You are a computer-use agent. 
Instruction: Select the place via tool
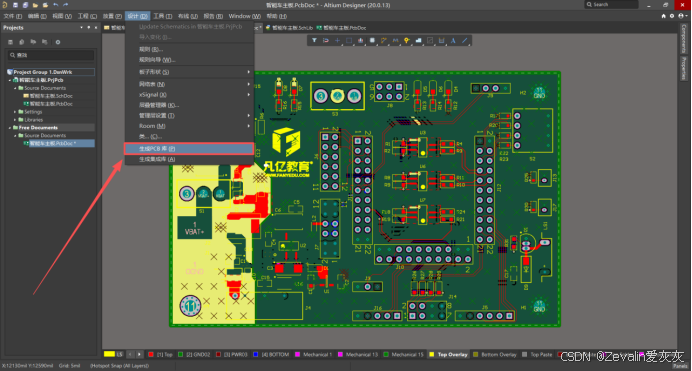406,41
